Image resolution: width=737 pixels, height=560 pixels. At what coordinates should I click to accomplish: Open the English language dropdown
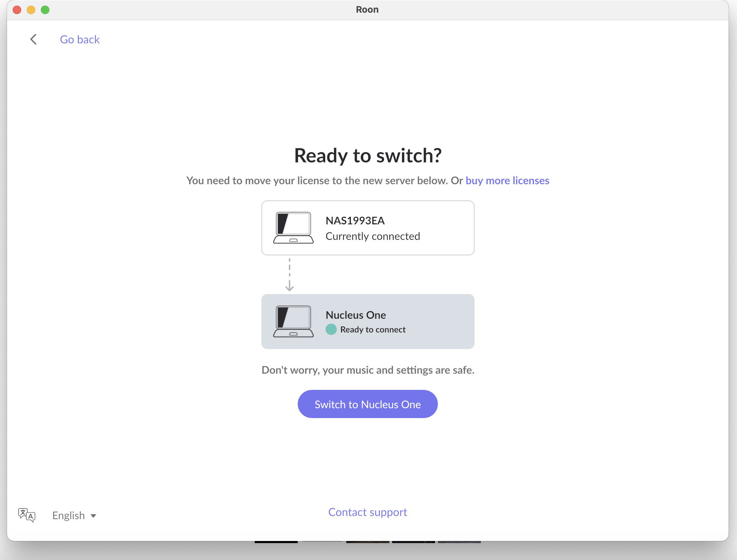[x=74, y=515]
